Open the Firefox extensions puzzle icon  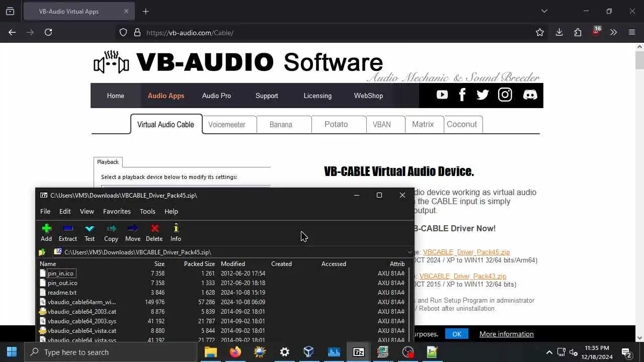[578, 33]
